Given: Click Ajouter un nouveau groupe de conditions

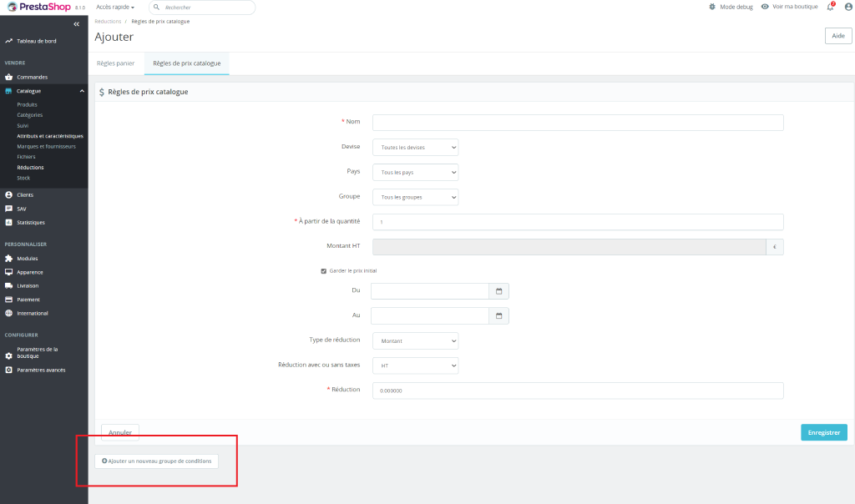Looking at the screenshot, I should 156,461.
